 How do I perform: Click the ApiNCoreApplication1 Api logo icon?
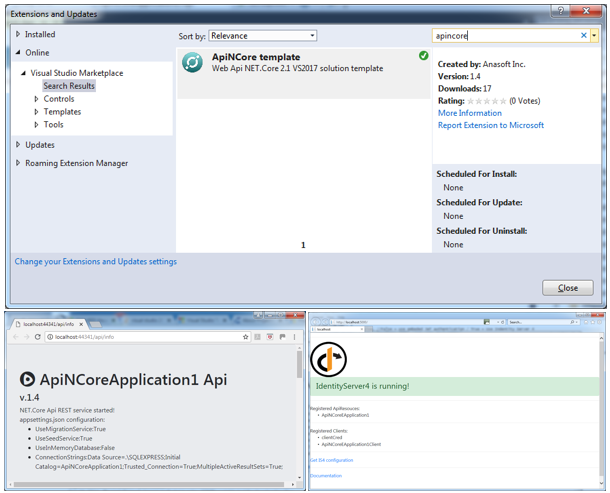coord(27,379)
